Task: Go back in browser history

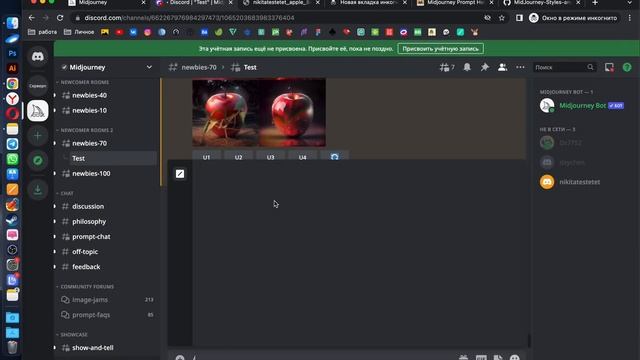Action: point(32,18)
